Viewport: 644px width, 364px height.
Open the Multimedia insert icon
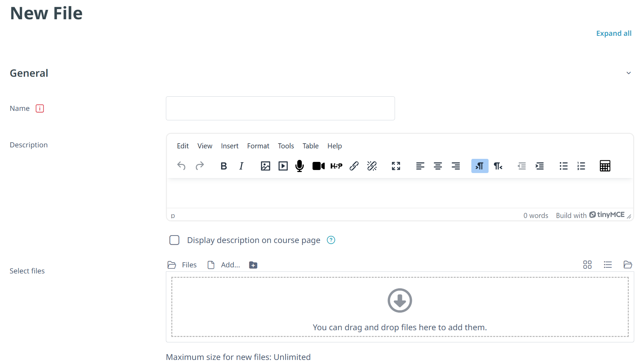pos(283,166)
